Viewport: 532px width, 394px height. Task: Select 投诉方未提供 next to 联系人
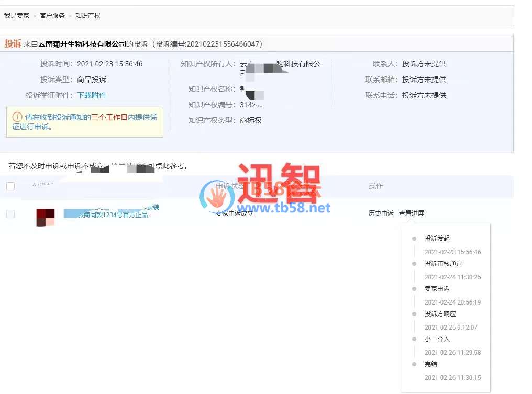424,64
